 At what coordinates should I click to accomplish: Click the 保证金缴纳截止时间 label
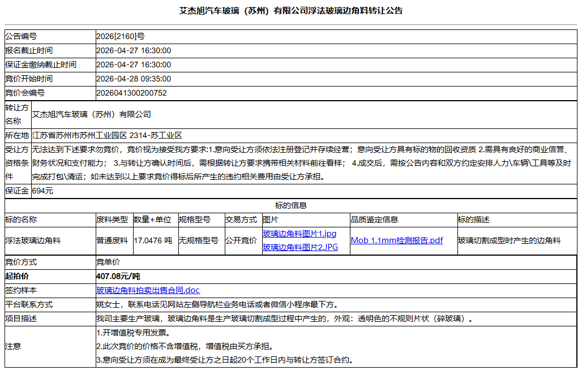pyautogui.click(x=41, y=64)
